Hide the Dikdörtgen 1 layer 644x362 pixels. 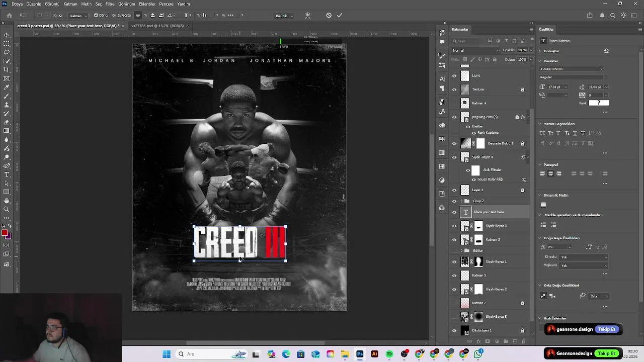(454, 330)
